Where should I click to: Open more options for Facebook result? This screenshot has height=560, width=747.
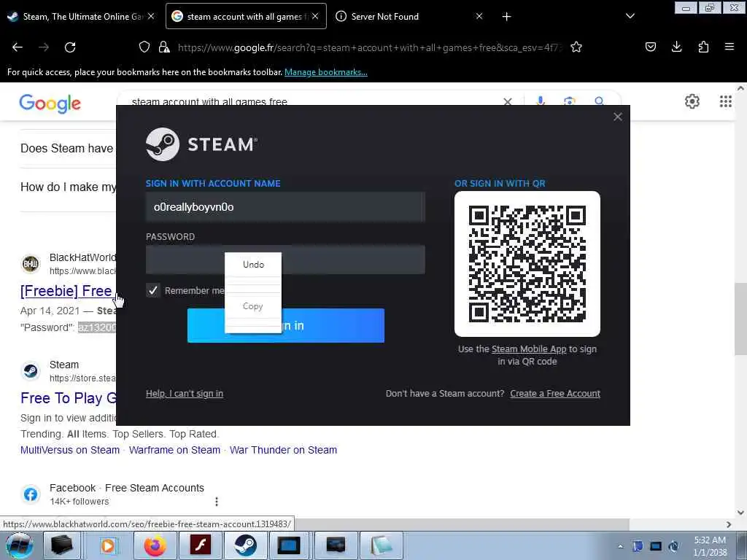click(216, 502)
